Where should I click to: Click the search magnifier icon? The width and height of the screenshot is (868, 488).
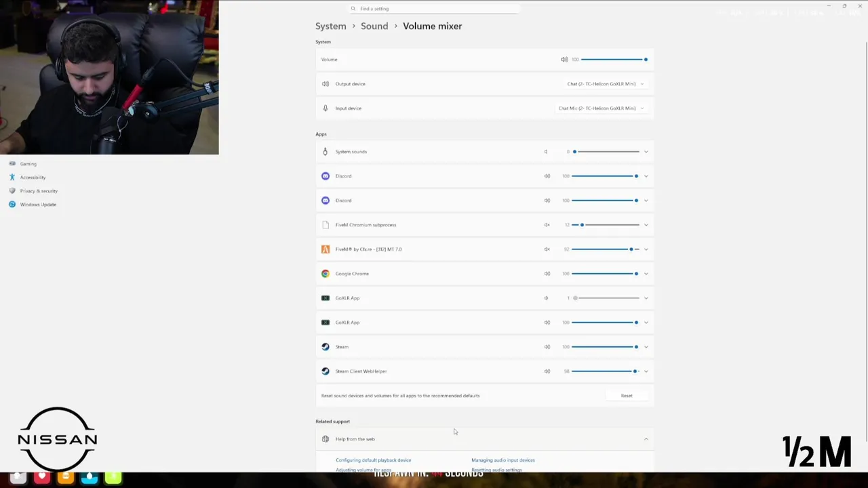(x=353, y=9)
